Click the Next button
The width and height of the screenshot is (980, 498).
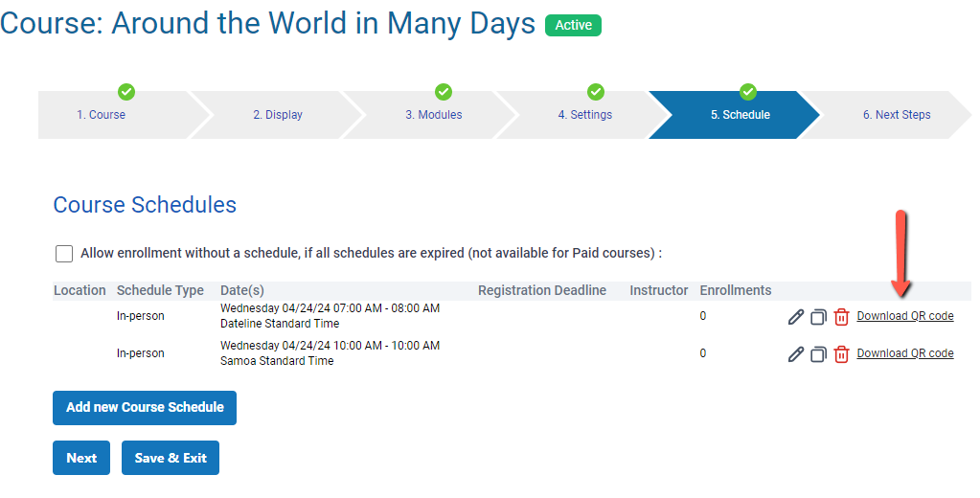pyautogui.click(x=81, y=458)
